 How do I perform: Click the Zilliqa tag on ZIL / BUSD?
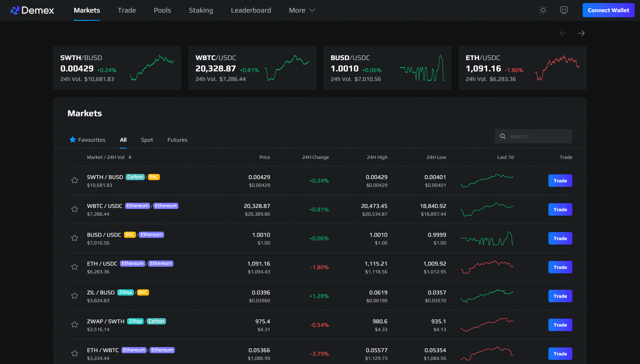pos(125,292)
